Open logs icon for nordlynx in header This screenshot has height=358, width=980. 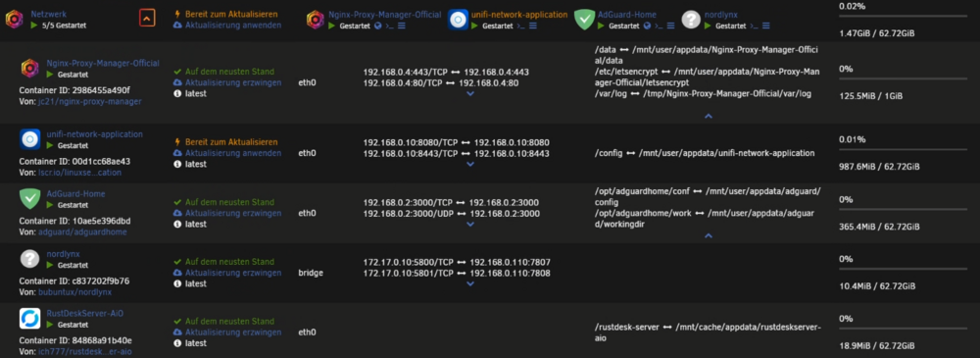pyautogui.click(x=765, y=26)
